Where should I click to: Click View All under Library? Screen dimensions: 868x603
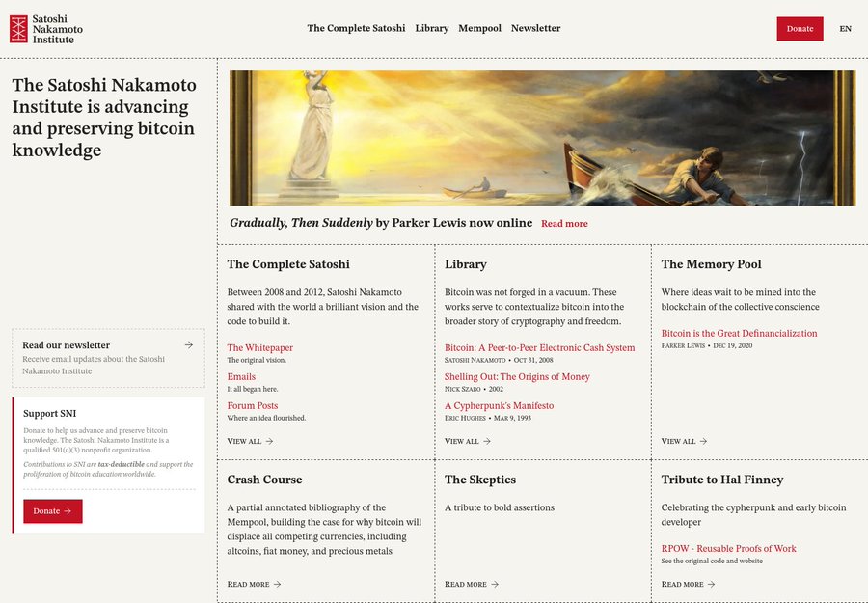(467, 441)
